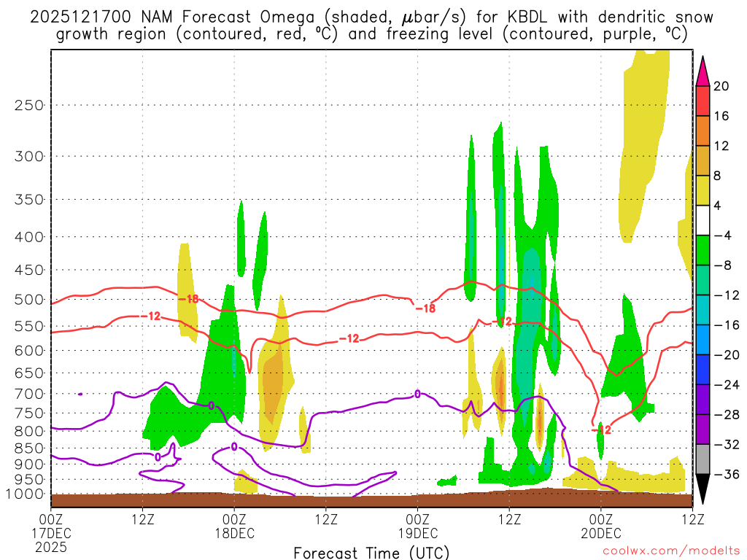Click the white legend segment between 4 and -4
The height and width of the screenshot is (560, 747).
tap(703, 220)
